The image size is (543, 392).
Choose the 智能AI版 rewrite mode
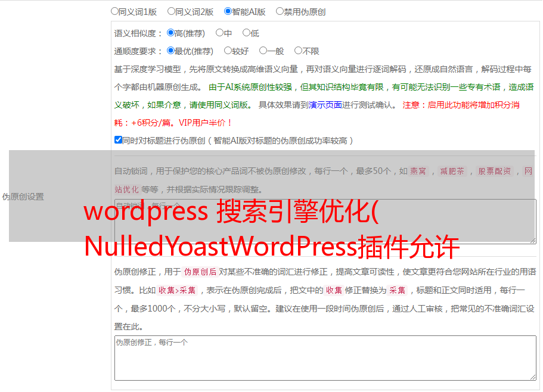(x=228, y=11)
